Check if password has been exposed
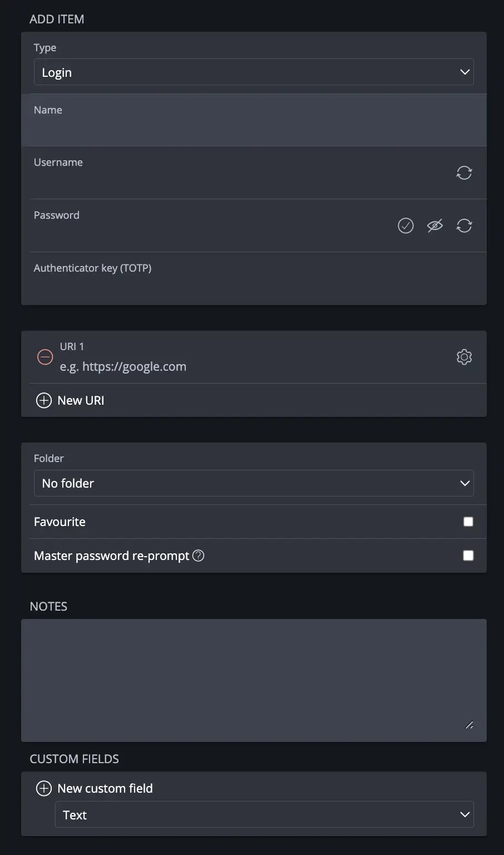Image resolution: width=504 pixels, height=855 pixels. (406, 225)
